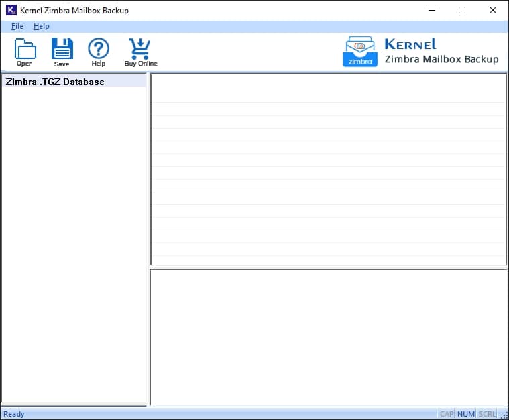
Task: Open the Help menu in menu bar
Action: (41, 26)
